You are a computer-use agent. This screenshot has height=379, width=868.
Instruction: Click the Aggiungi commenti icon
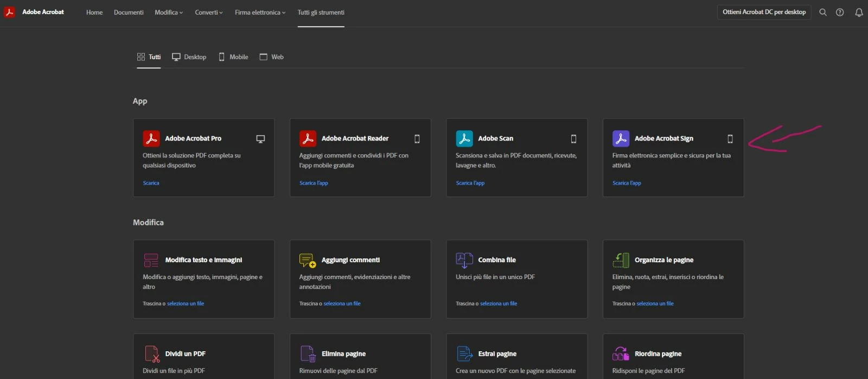tap(308, 261)
